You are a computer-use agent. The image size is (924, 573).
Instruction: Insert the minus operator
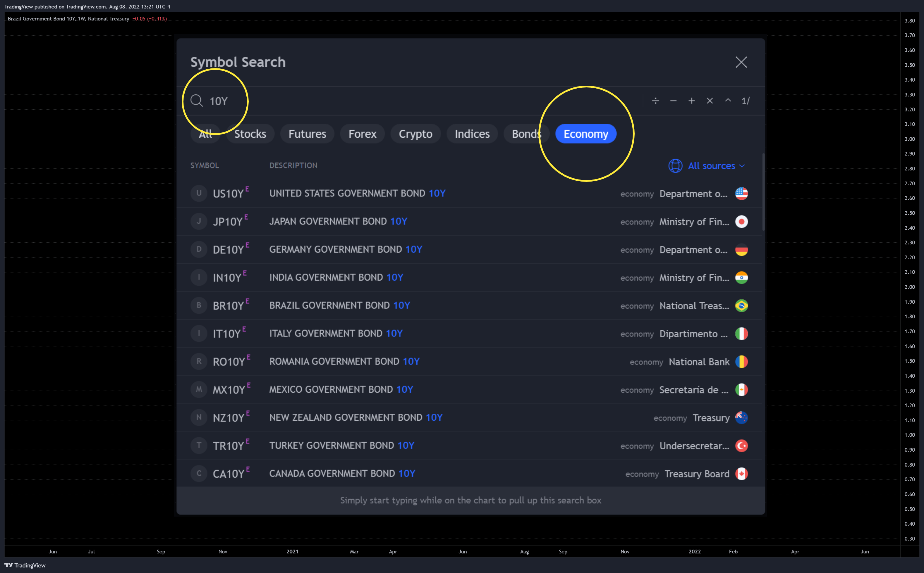pyautogui.click(x=673, y=101)
